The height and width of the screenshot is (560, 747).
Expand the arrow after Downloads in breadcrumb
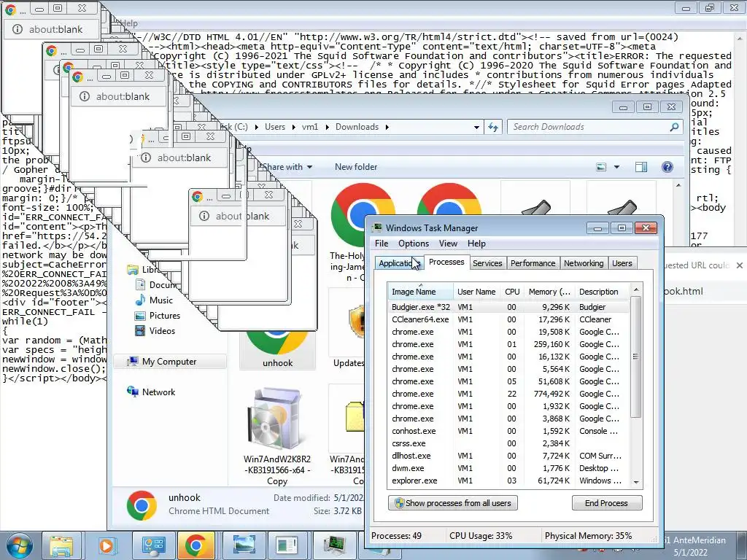point(387,127)
